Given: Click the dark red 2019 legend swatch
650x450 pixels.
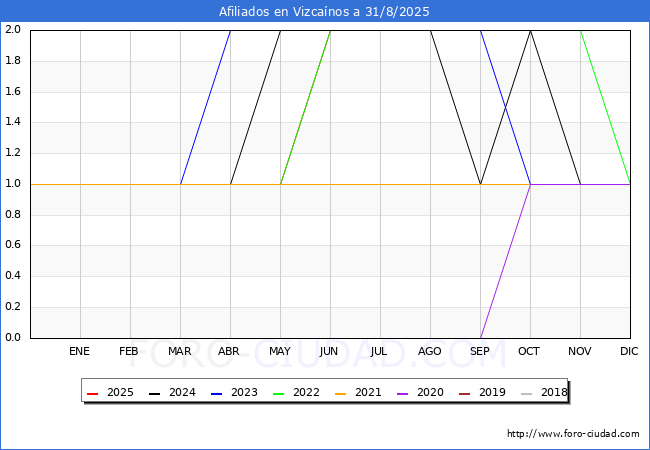Looking at the screenshot, I should pos(464,393).
